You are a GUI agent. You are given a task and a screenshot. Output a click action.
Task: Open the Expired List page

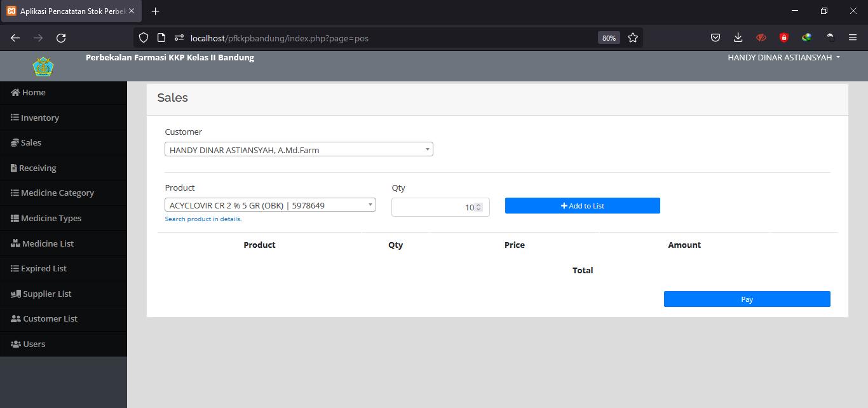64,268
